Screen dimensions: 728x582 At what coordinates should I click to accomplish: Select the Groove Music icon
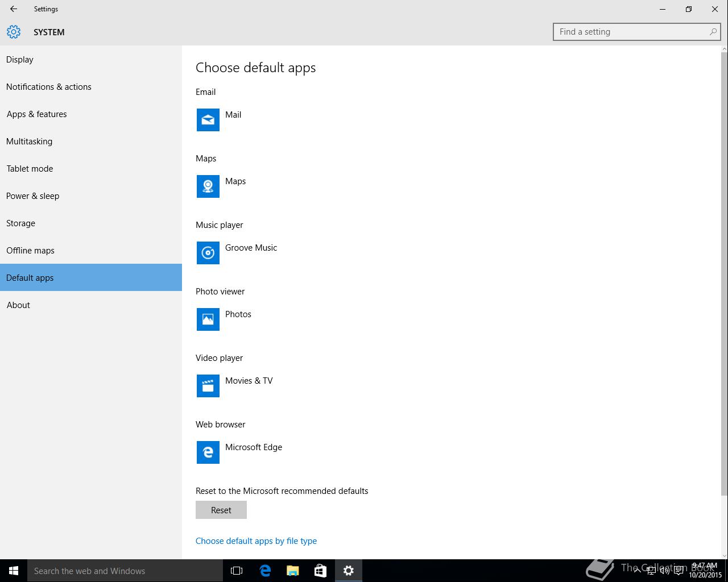coord(208,253)
